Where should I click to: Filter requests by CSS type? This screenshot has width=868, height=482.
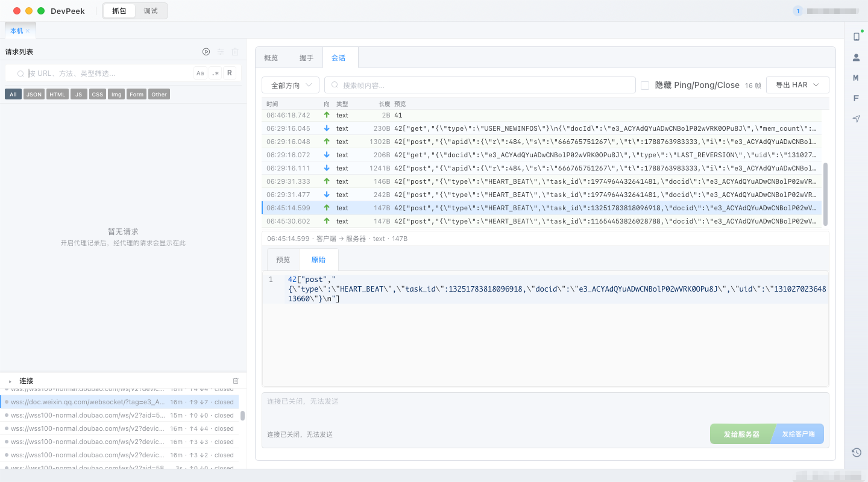[x=97, y=94]
